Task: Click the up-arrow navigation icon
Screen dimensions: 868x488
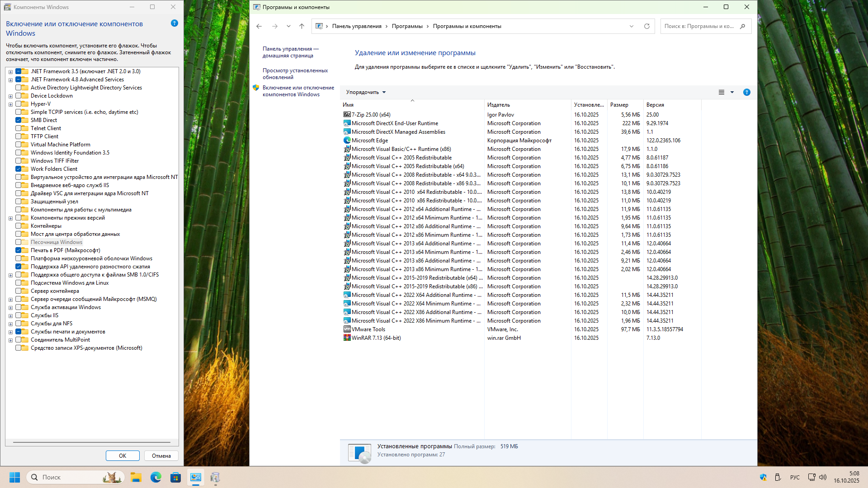Action: [302, 26]
